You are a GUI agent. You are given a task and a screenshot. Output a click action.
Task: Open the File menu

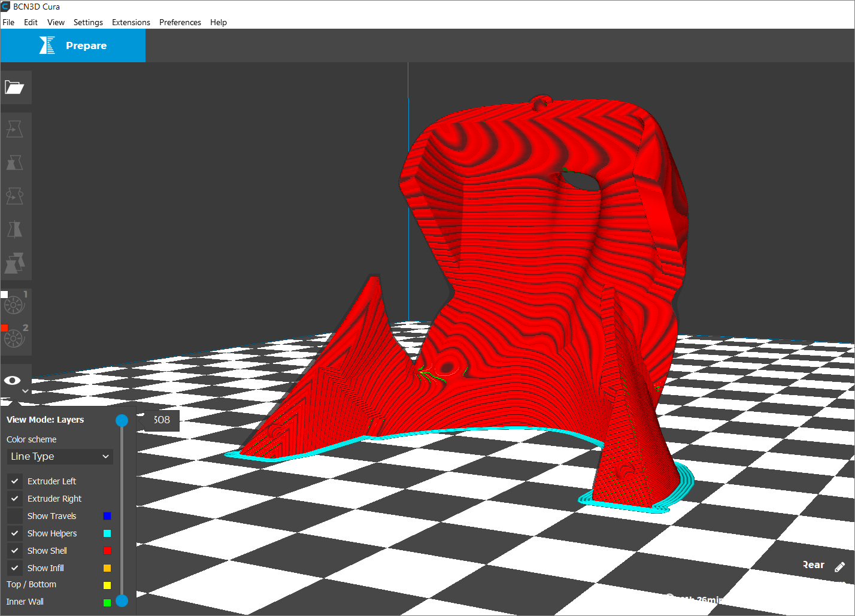click(8, 22)
